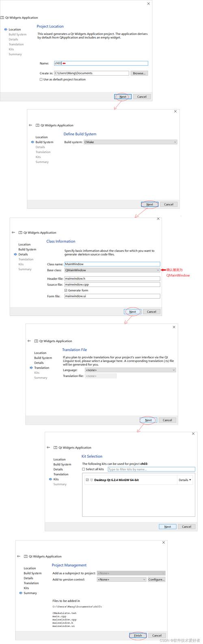The image size is (203, 644).
Task: Click back arrow in Project Management dialog
Action: coord(19,556)
